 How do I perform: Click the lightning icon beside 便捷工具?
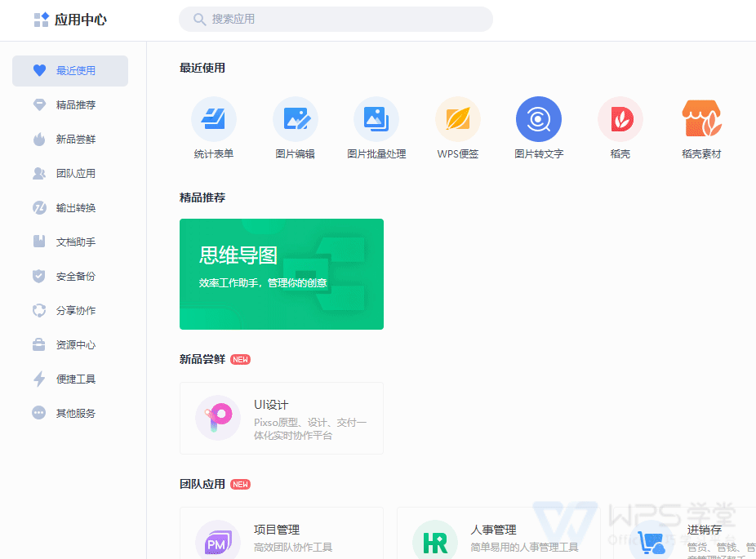tap(39, 379)
